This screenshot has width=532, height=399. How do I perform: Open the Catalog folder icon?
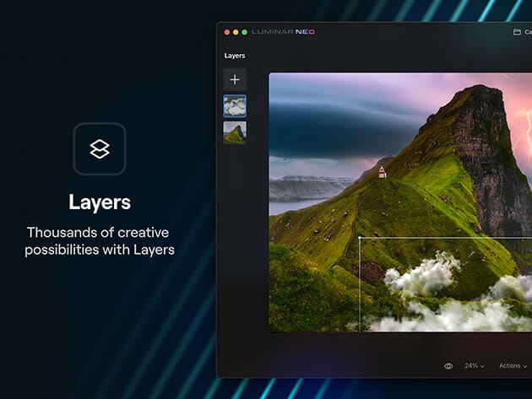(517, 32)
